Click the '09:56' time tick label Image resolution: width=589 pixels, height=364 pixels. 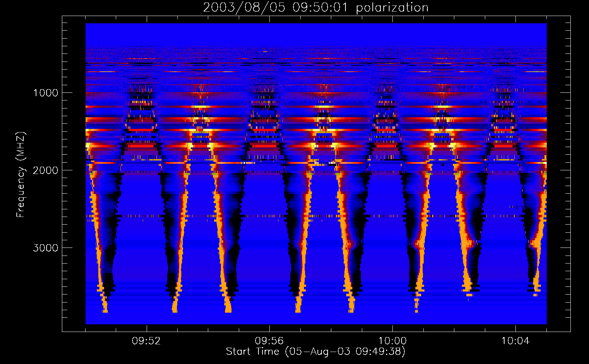click(269, 341)
